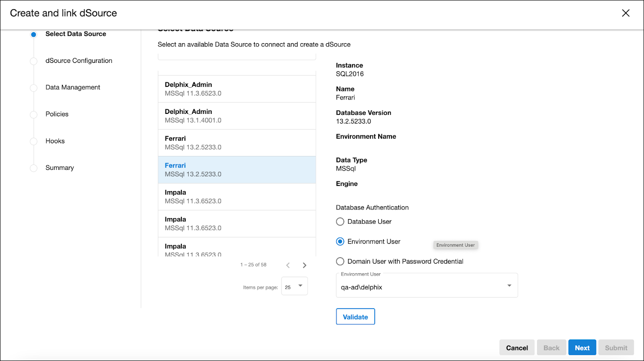The width and height of the screenshot is (644, 361).
Task: Open dSource Configuration step
Action: [78, 61]
